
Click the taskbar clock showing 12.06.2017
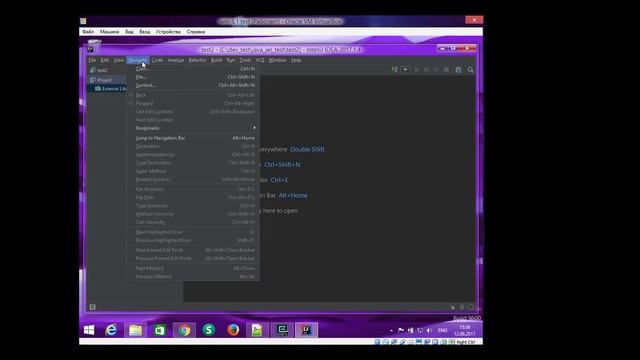tap(464, 330)
